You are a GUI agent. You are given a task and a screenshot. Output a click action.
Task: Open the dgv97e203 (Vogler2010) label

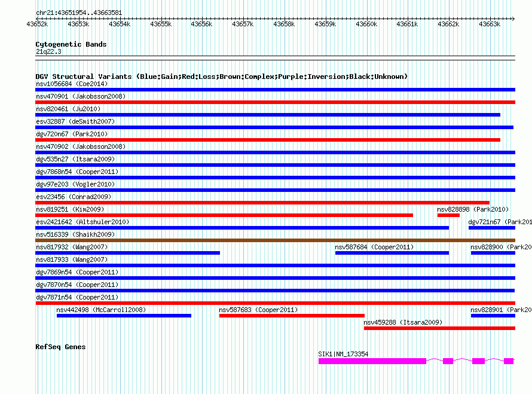click(75, 184)
